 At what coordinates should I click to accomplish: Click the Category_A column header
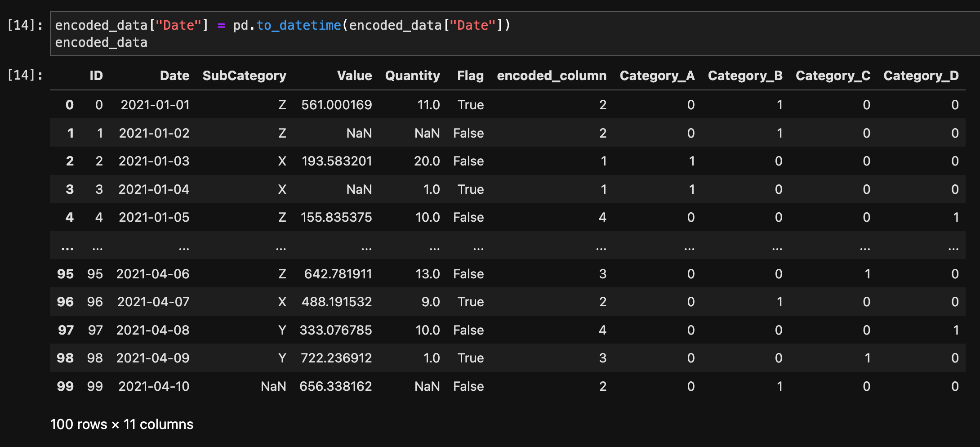click(x=657, y=76)
